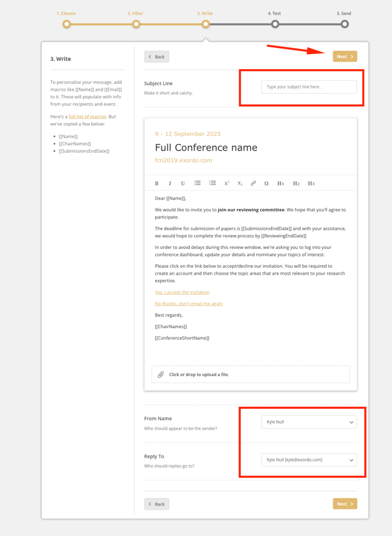392x536 pixels.
Task: Expand the Reply To dropdown
Action: coord(309,460)
